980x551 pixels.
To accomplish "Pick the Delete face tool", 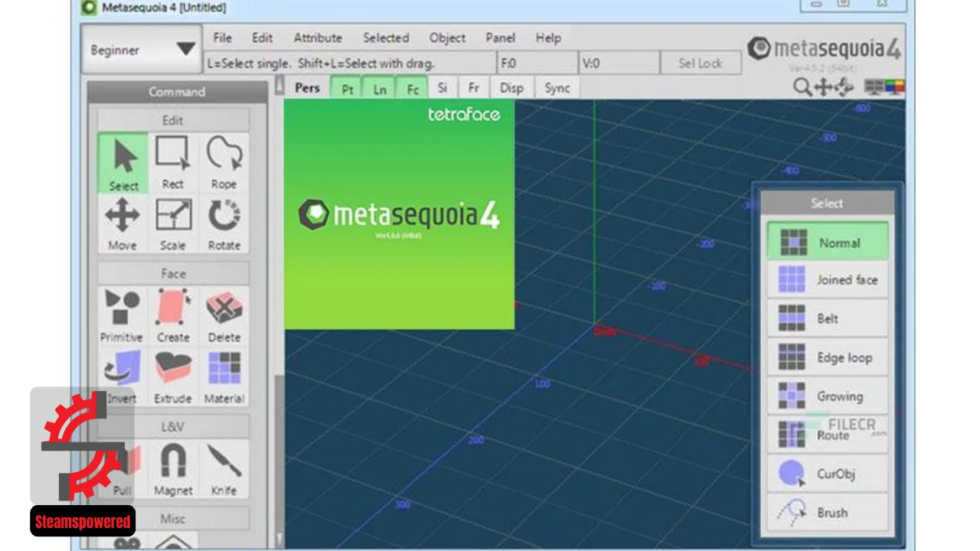I will (x=224, y=316).
